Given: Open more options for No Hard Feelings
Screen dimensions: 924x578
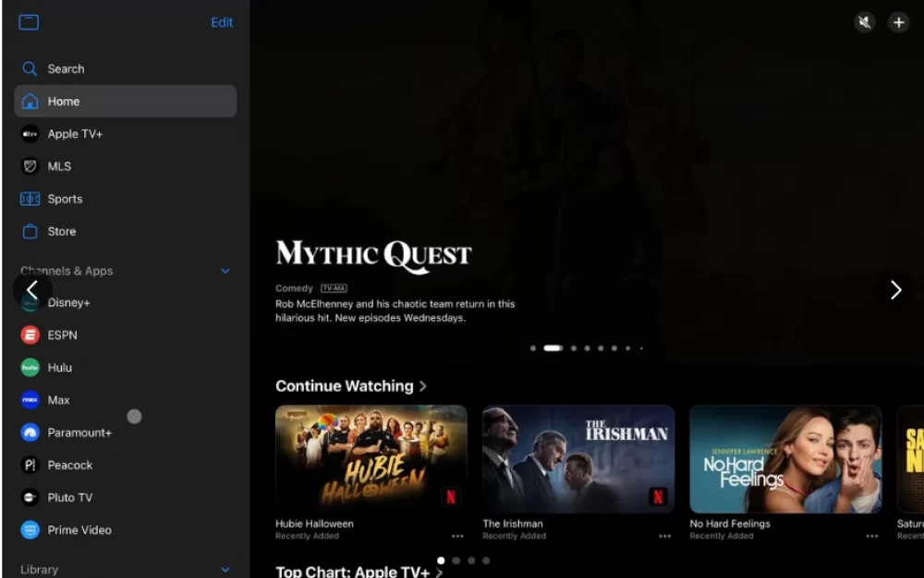Looking at the screenshot, I should coord(872,536).
